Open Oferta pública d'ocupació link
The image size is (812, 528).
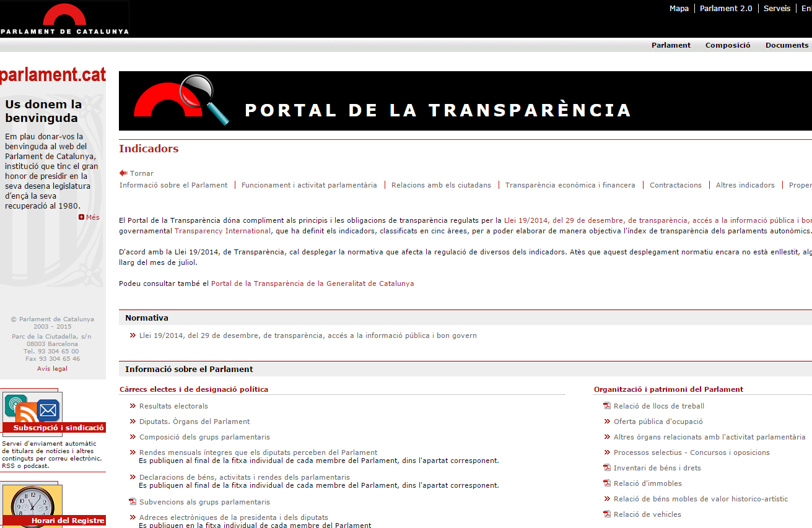[x=658, y=422]
